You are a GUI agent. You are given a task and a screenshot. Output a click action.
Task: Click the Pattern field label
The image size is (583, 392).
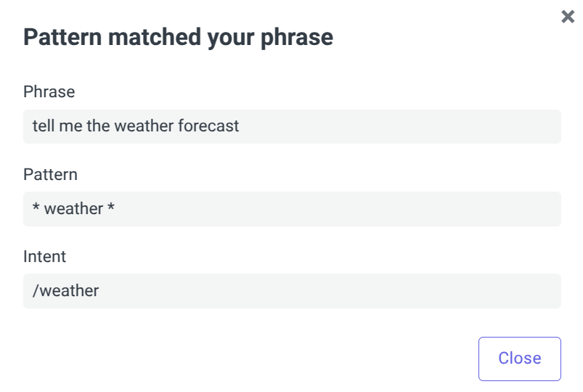(50, 174)
